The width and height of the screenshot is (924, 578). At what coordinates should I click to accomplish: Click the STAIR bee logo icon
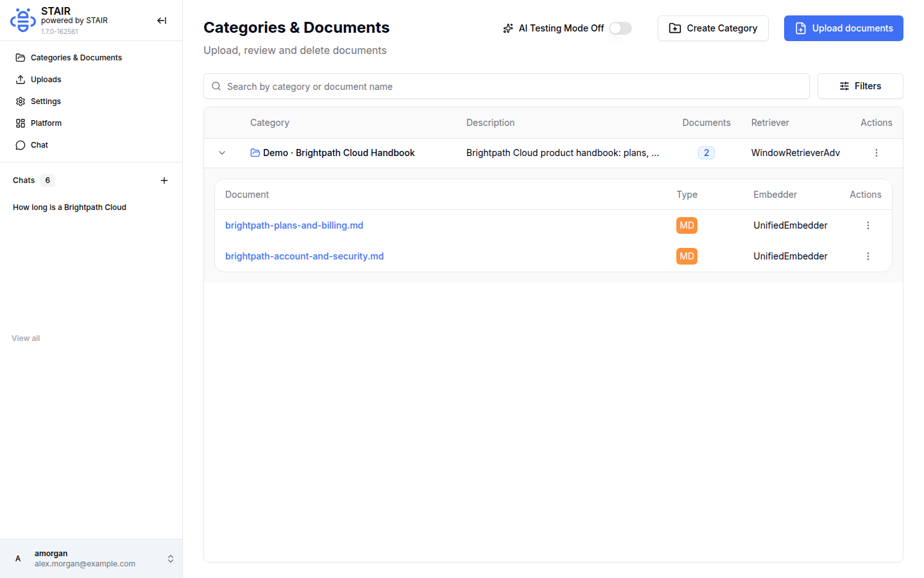click(23, 21)
